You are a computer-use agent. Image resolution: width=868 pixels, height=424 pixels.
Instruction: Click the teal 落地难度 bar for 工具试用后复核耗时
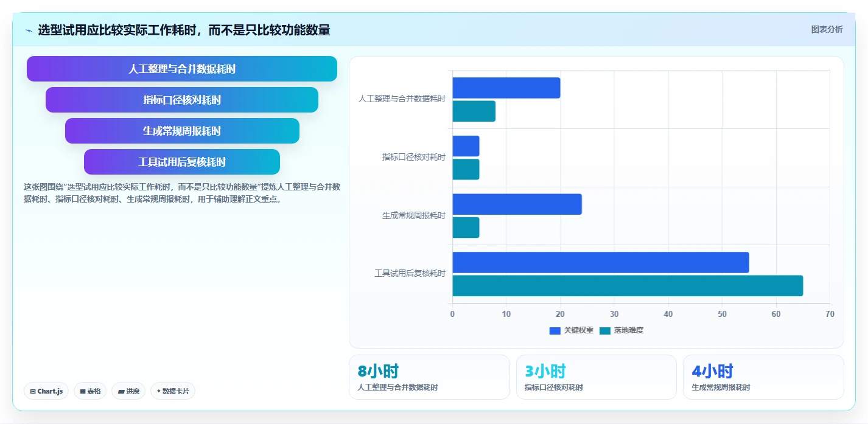click(x=628, y=286)
